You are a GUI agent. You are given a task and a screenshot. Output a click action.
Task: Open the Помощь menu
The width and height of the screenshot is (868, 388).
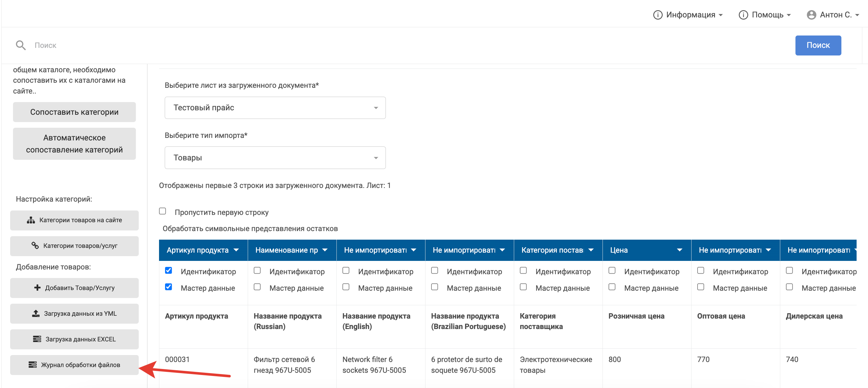pos(764,15)
